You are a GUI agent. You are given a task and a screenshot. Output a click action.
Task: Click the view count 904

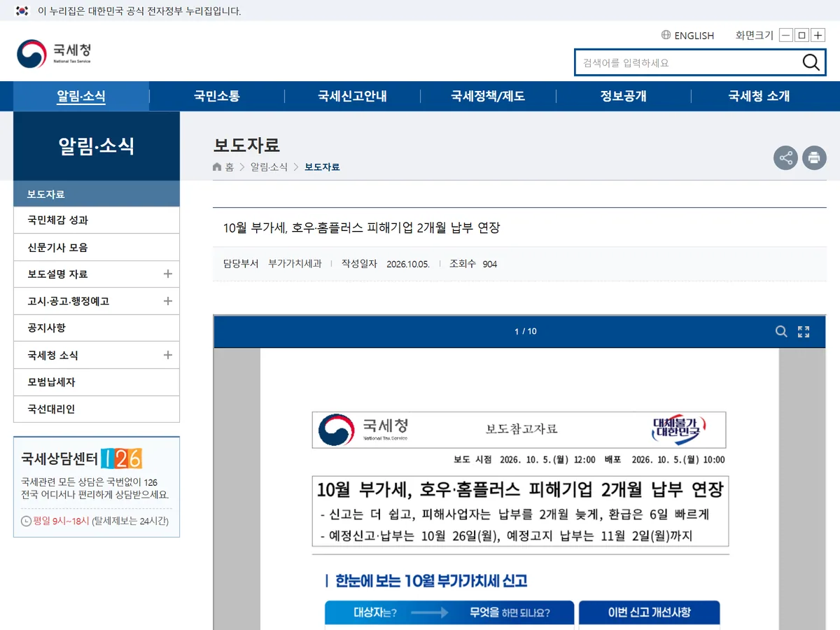click(490, 264)
